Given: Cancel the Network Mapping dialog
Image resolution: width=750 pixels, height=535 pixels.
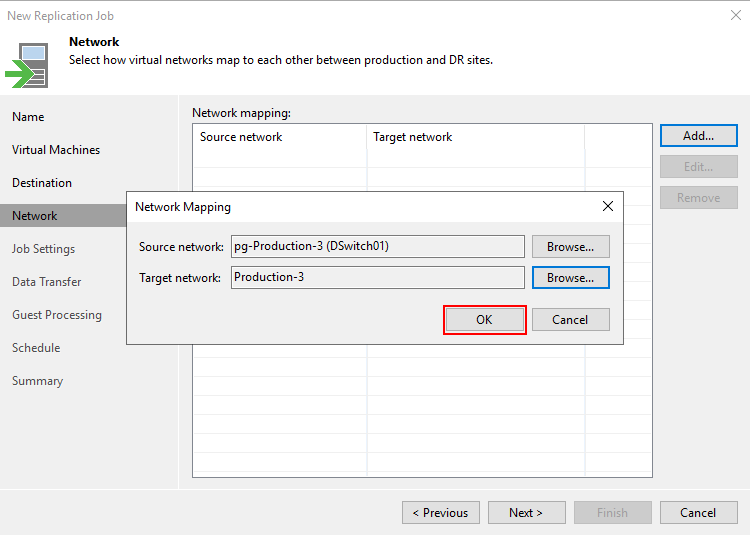Looking at the screenshot, I should coord(570,320).
